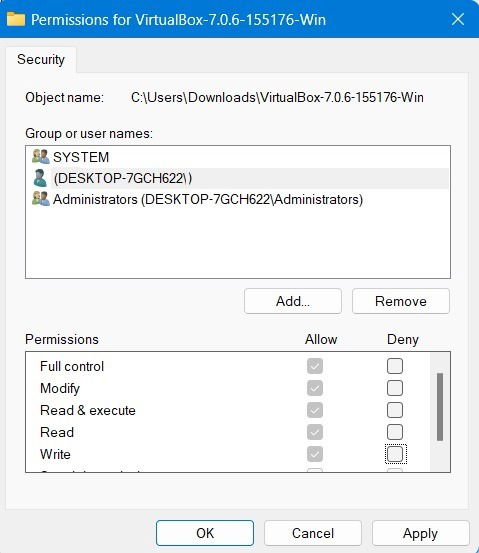Click the DESKTOP-7GCH622 user icon
The image size is (479, 553).
[40, 178]
